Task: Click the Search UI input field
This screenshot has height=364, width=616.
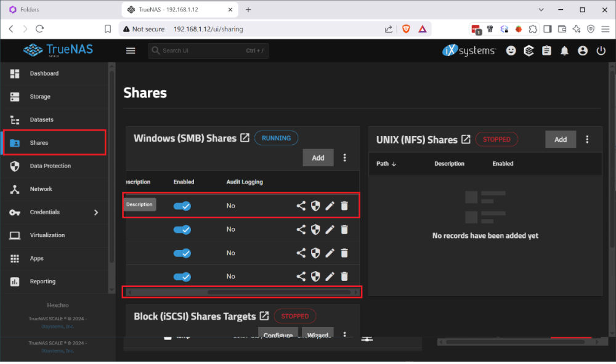Action: tap(203, 51)
